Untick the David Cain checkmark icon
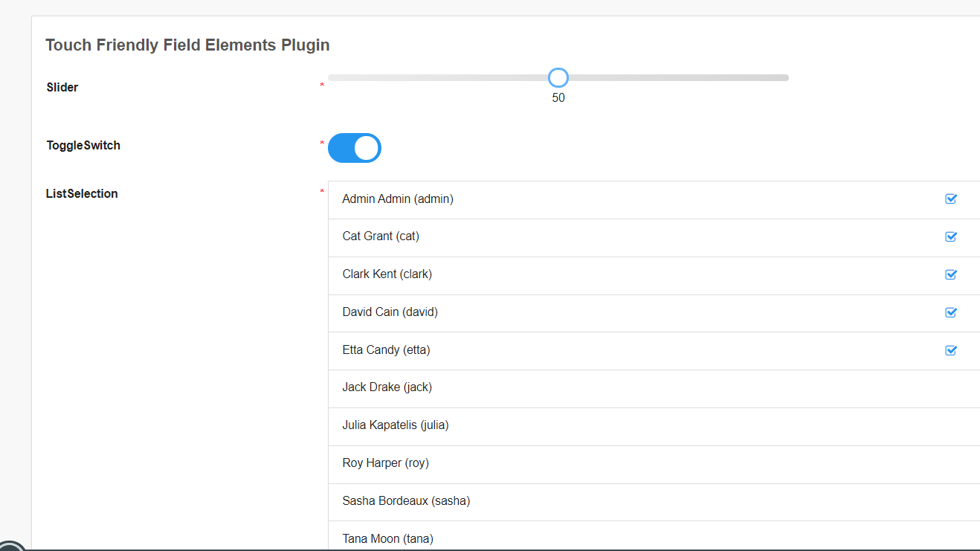The width and height of the screenshot is (980, 551). pos(950,312)
